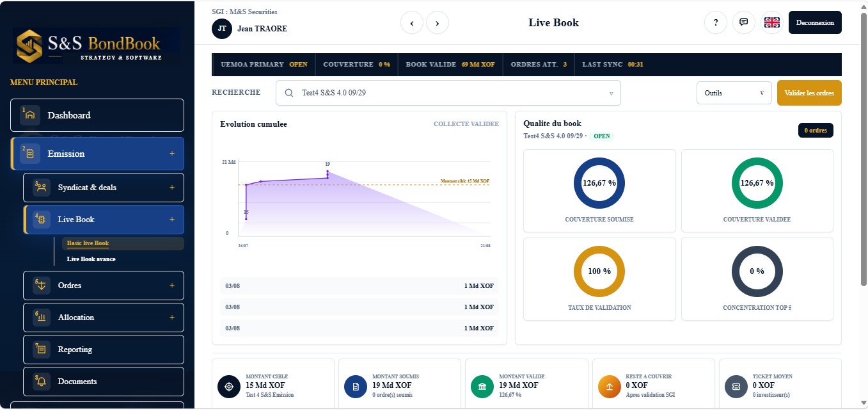Click the Couverture Soumise blue donut chart
This screenshot has width=868, height=411.
click(599, 182)
